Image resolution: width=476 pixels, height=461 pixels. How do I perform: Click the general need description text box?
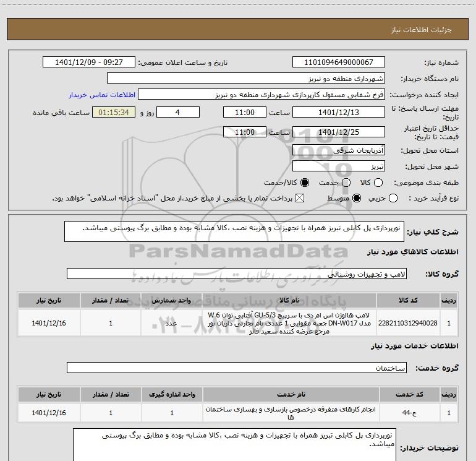(234, 231)
